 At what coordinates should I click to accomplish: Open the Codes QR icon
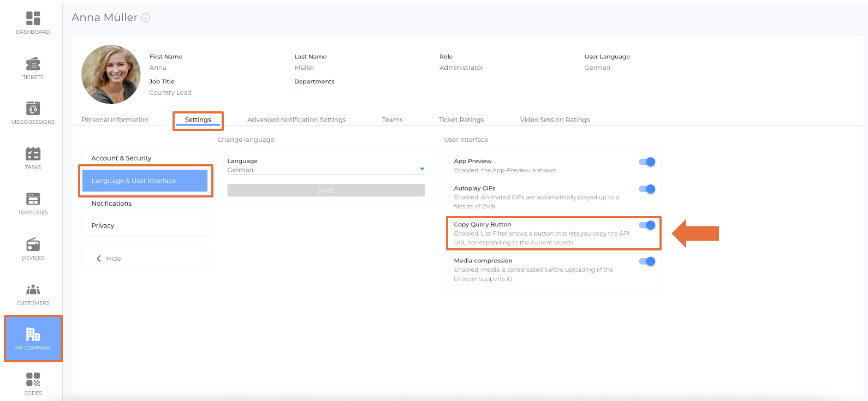pyautogui.click(x=33, y=380)
